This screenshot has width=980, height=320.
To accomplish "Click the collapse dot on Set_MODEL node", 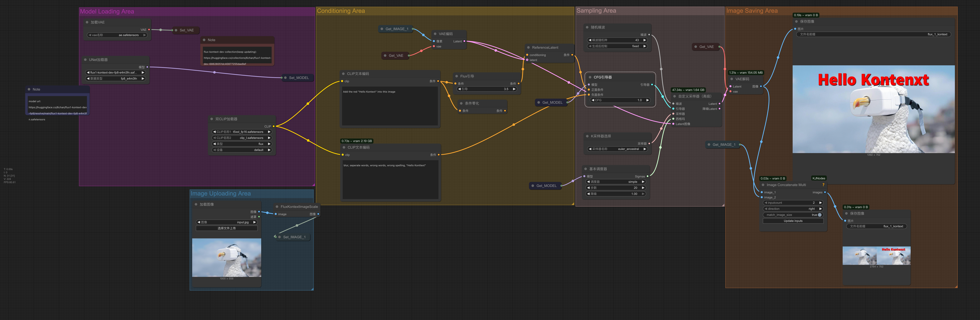I will (285, 78).
